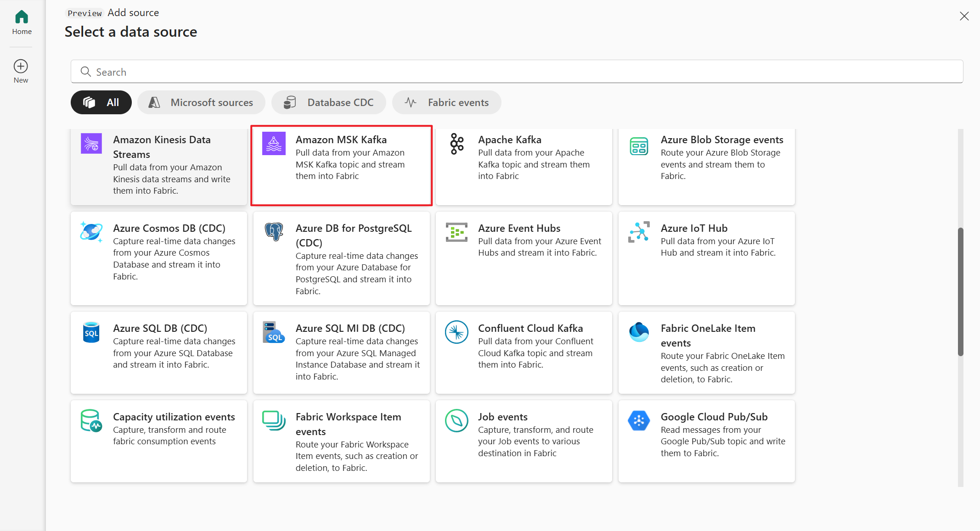This screenshot has width=980, height=531.
Task: Choose Azure Cosmos DB (CDC) title
Action: (x=169, y=228)
